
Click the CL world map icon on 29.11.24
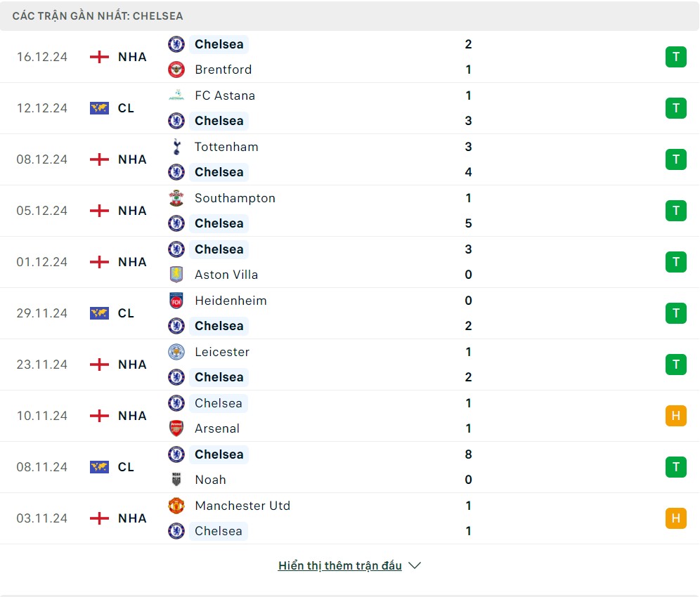(x=100, y=313)
